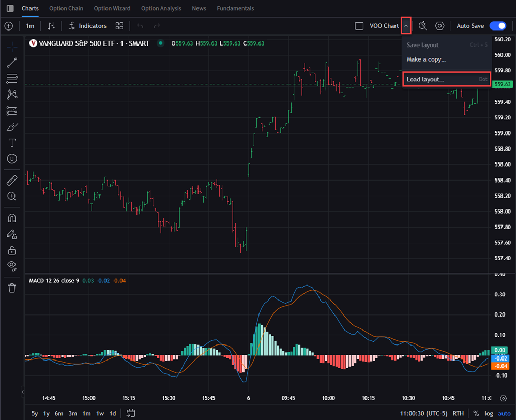
Task: Switch to the Charts tab
Action: [x=30, y=8]
